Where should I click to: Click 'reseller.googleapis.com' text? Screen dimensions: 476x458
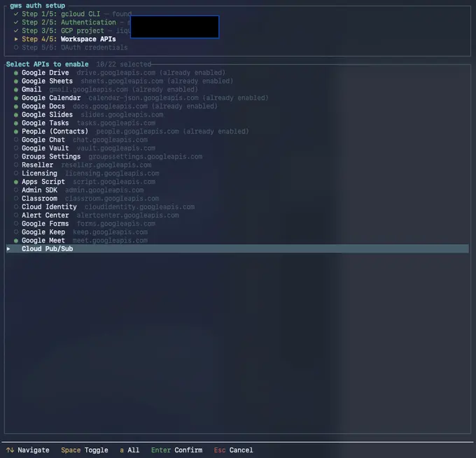(x=106, y=165)
